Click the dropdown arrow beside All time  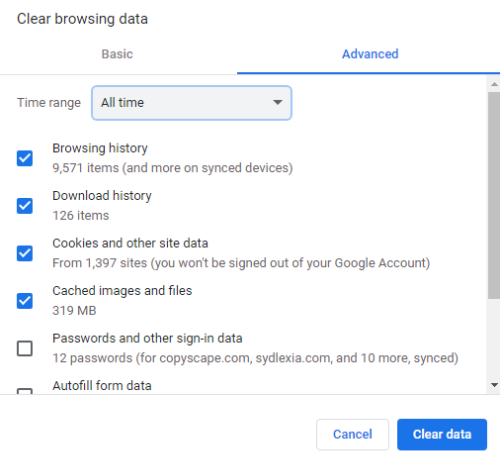coord(277,102)
